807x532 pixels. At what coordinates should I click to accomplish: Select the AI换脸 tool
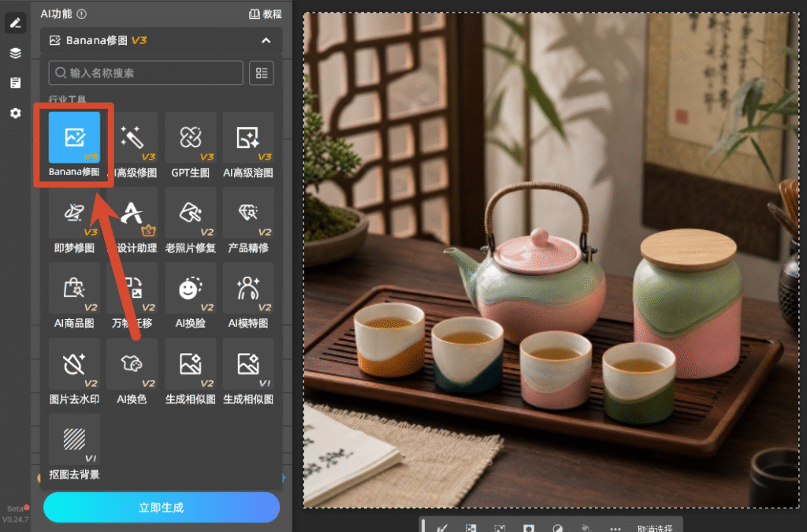[191, 296]
